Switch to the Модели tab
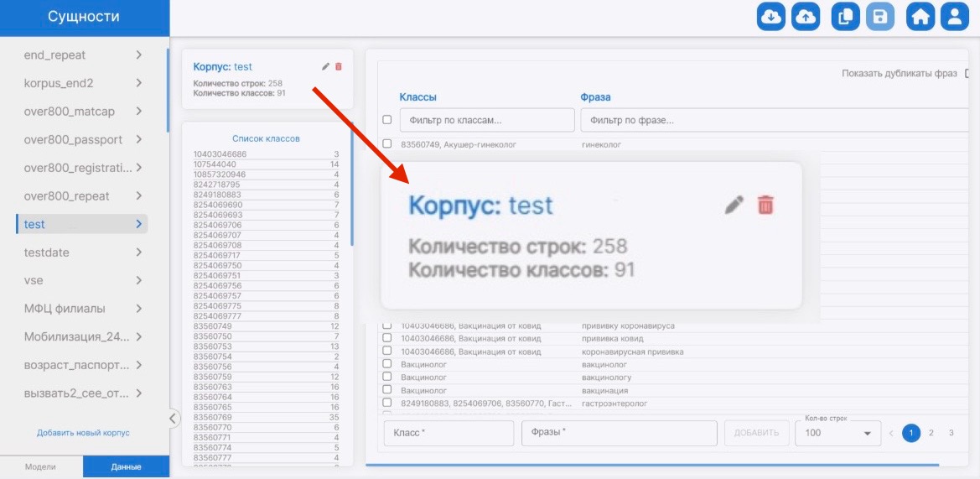This screenshot has width=980, height=479. point(40,467)
